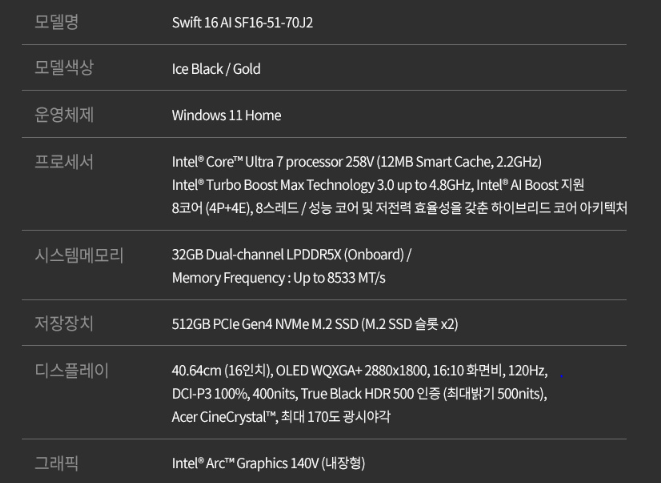The height and width of the screenshot is (483, 661).
Task: Click the 모델색상 label
Action: click(65, 68)
